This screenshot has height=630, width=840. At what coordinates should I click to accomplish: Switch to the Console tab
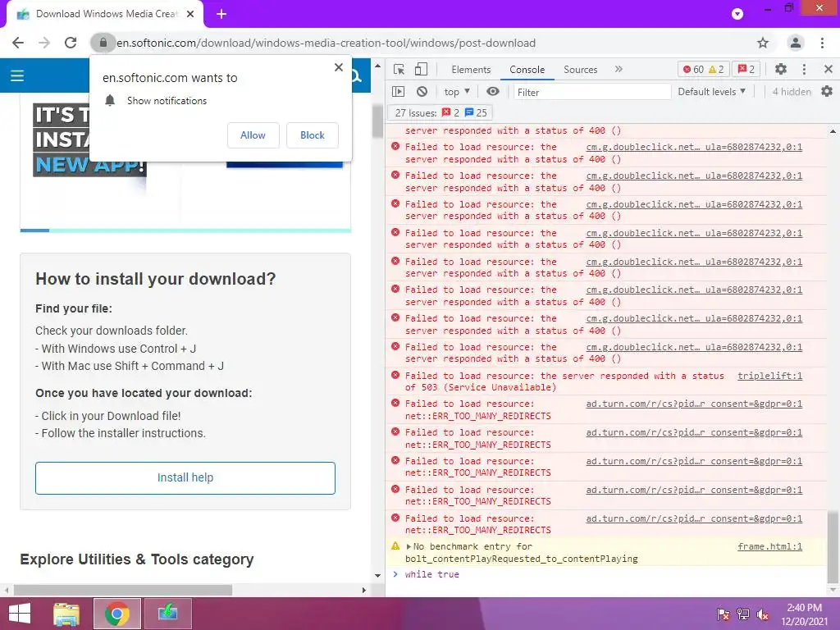click(x=527, y=70)
